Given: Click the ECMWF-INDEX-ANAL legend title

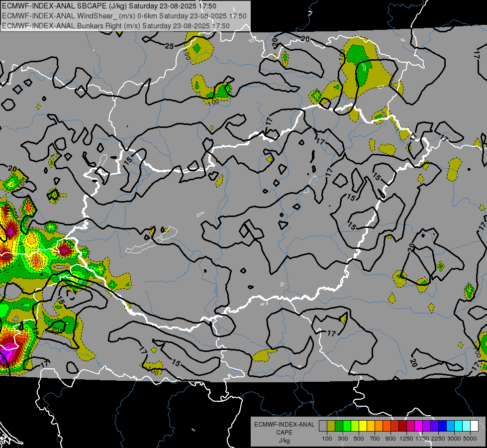Looking at the screenshot, I should [284, 425].
